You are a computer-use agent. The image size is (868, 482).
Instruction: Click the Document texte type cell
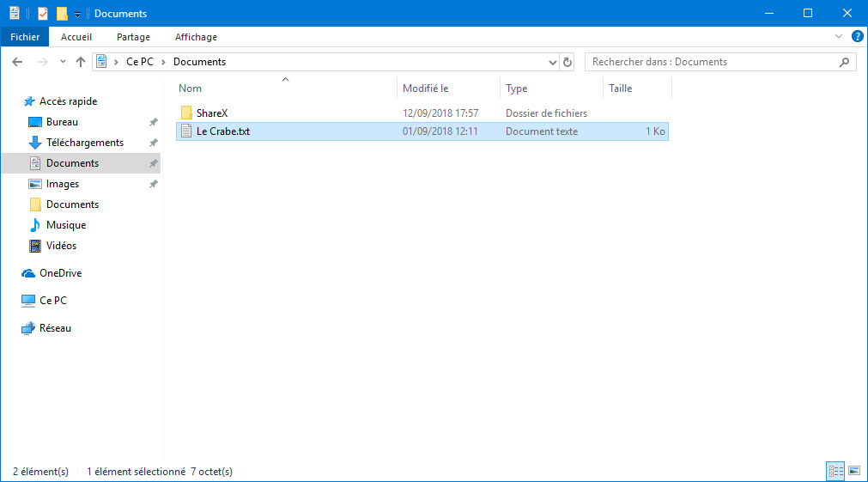[x=542, y=131]
